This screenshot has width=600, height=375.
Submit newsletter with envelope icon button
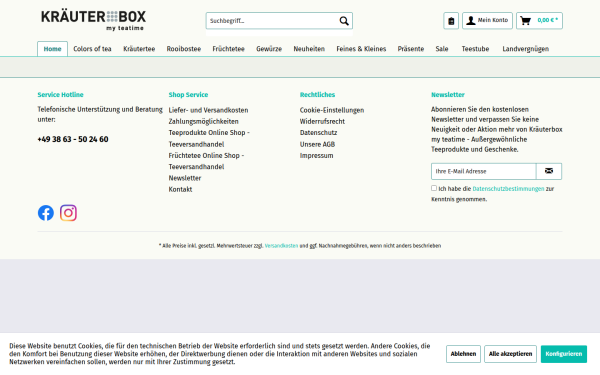tap(549, 171)
